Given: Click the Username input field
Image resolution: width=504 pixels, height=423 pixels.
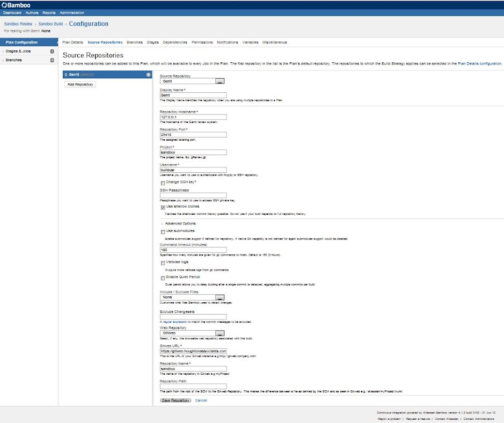Looking at the screenshot, I should point(193,170).
